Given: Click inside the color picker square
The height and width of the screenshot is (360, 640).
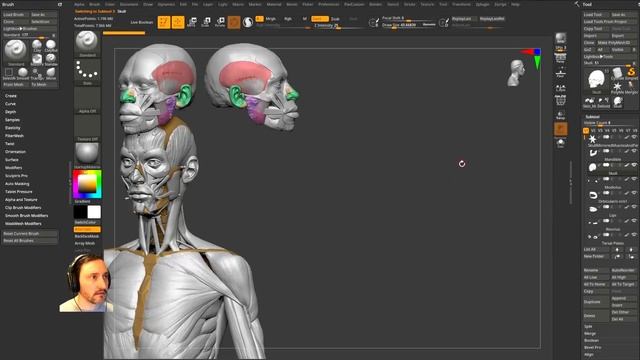Looking at the screenshot, I should coord(87,184).
